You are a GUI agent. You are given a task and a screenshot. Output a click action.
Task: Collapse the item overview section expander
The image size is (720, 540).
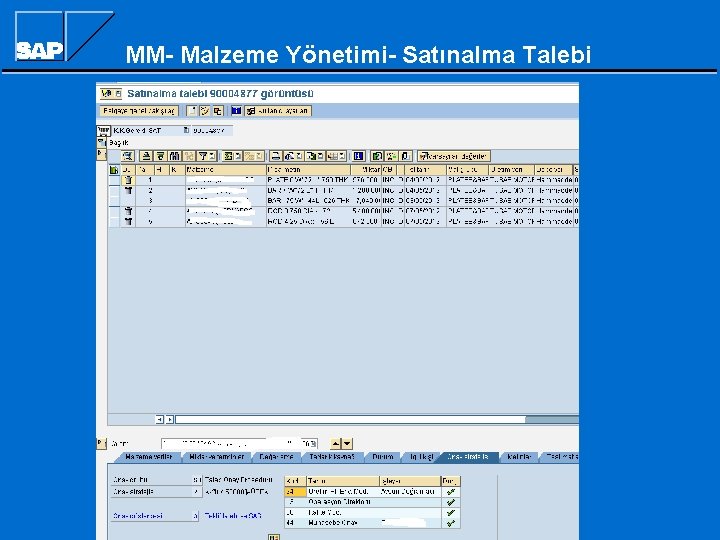click(101, 154)
